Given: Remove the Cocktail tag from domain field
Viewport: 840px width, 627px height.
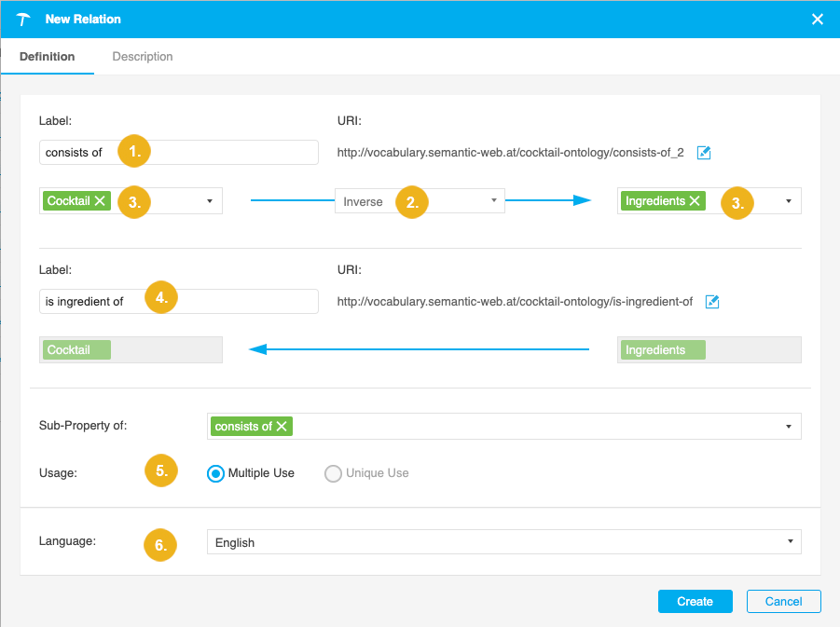Looking at the screenshot, I should (x=100, y=201).
